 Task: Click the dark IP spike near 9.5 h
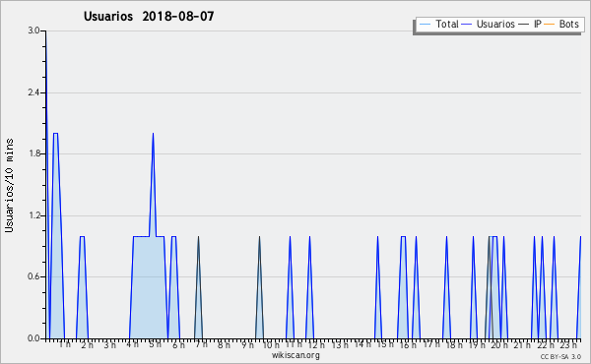[259, 286]
